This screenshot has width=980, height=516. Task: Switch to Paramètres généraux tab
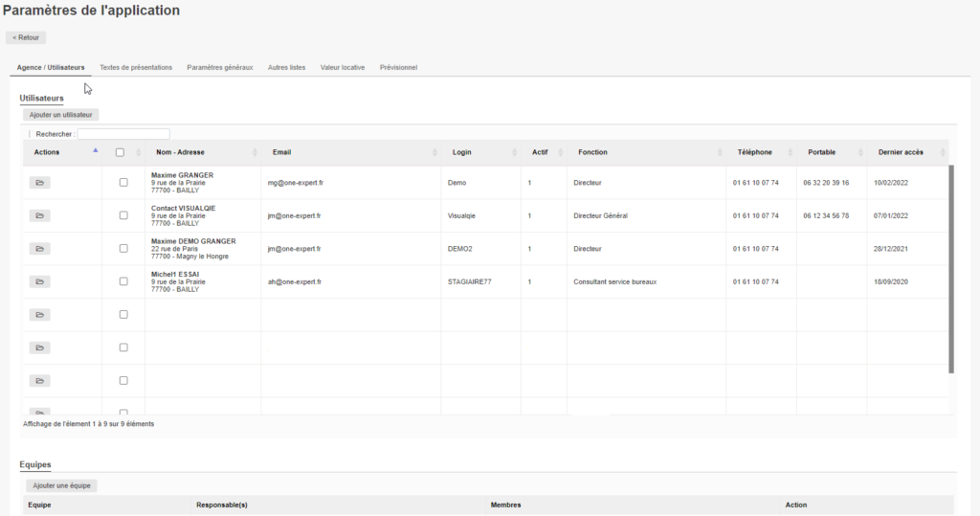coord(220,68)
